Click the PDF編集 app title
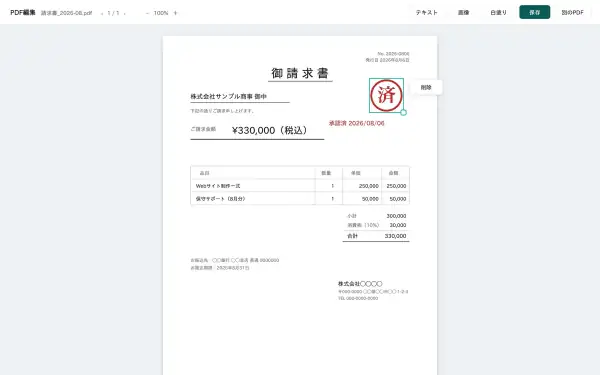The width and height of the screenshot is (600, 375). [23, 13]
